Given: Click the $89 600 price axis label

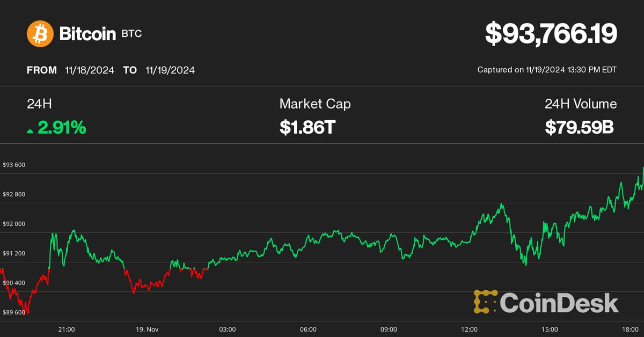Looking at the screenshot, I should [x=14, y=312].
